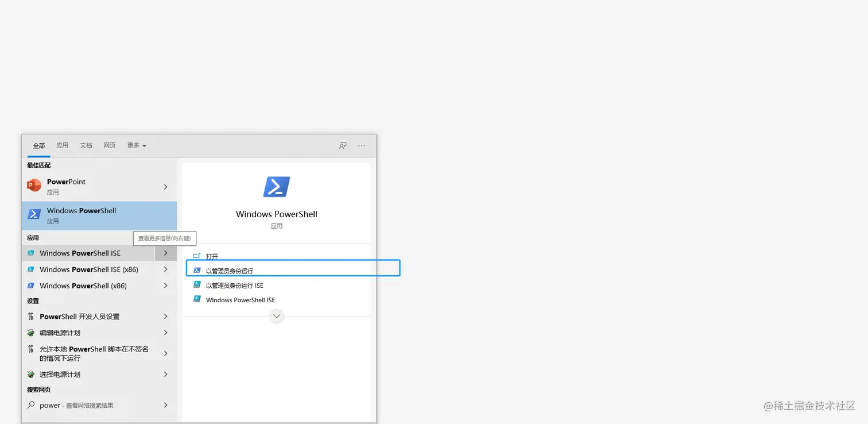Click 编辑电源计划 icon
This screenshot has width=868, height=424.
tap(31, 333)
